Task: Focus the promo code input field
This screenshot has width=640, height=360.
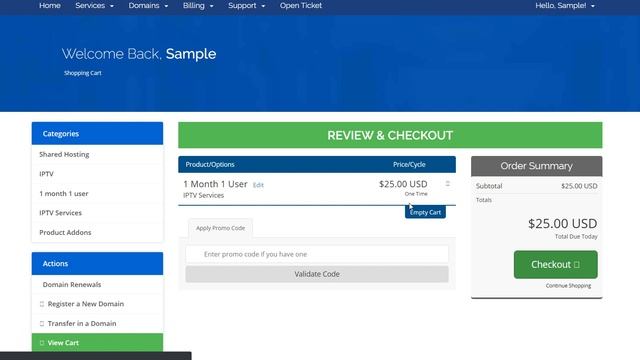Action: click(x=317, y=254)
